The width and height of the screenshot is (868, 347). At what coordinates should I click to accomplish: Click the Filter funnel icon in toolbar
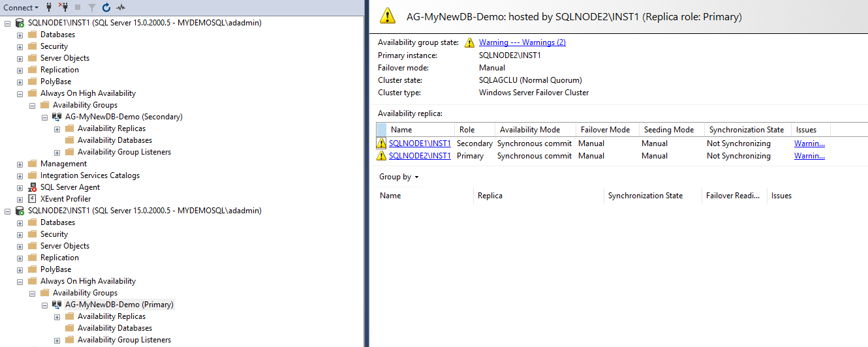pos(92,8)
